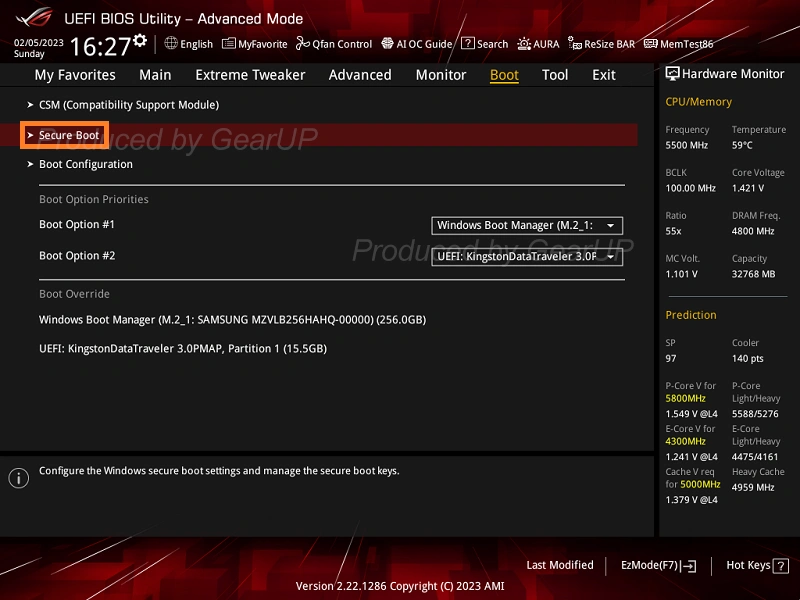Screen dimensions: 800x600
Task: Click the English language globe icon
Action: (171, 43)
